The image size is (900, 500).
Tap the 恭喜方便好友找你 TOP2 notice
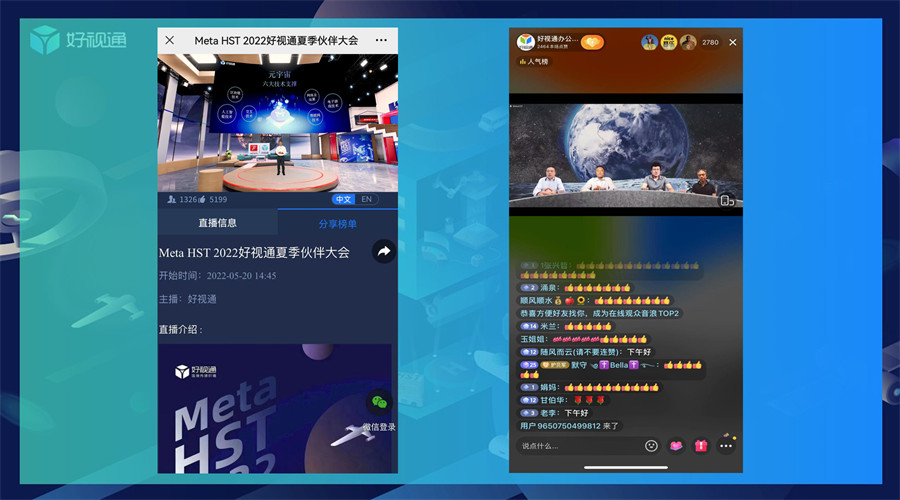599,313
